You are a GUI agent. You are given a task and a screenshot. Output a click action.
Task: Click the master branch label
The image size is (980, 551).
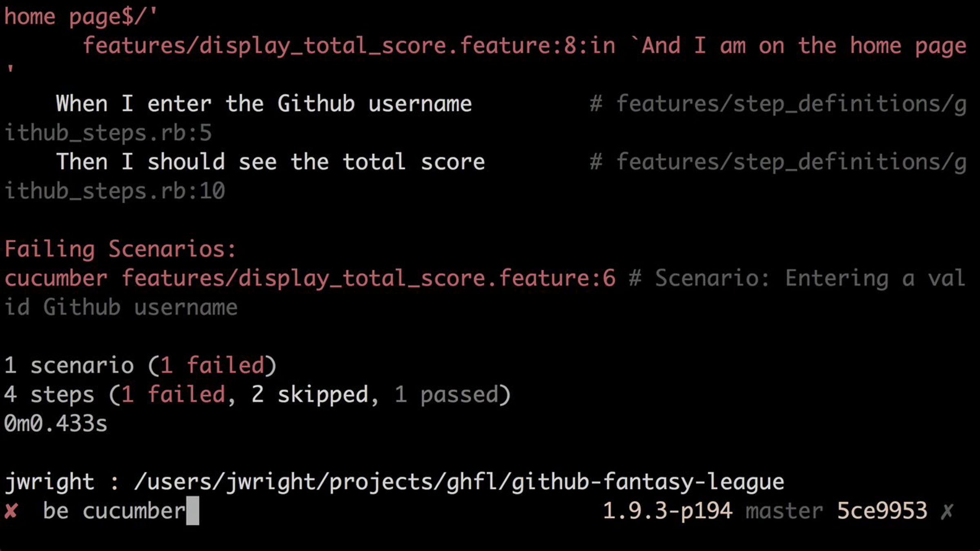(784, 511)
